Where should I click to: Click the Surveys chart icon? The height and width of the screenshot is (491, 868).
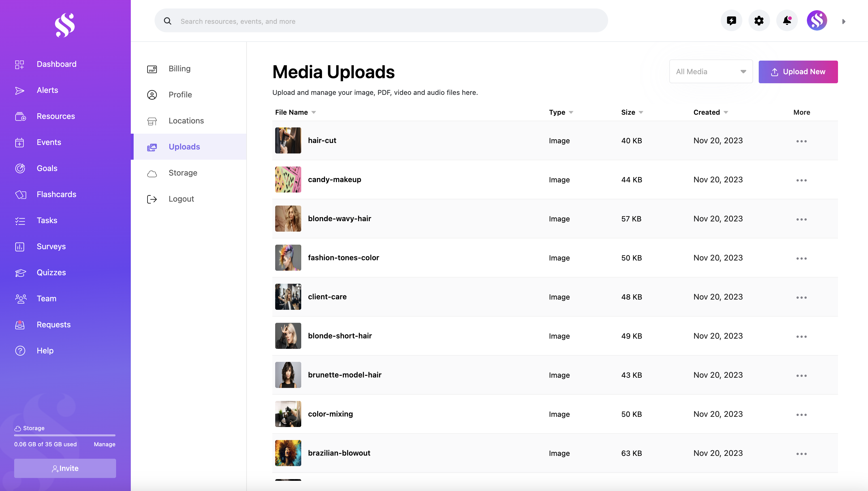tap(20, 247)
